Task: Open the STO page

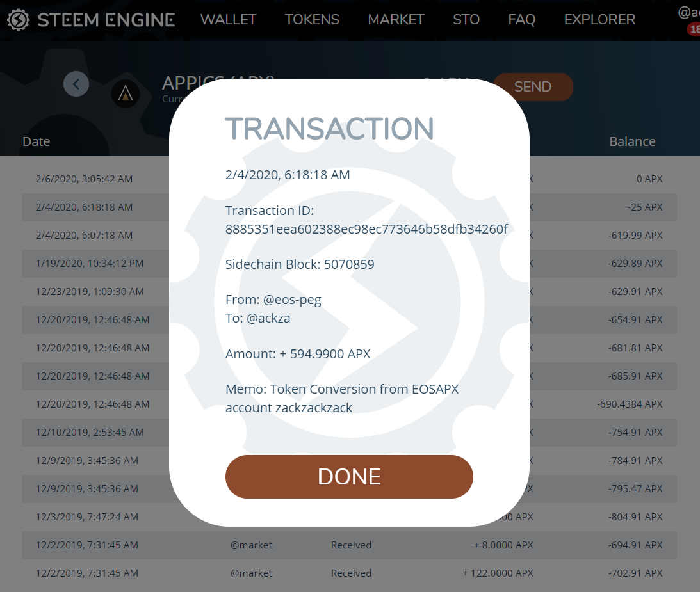Action: click(466, 20)
